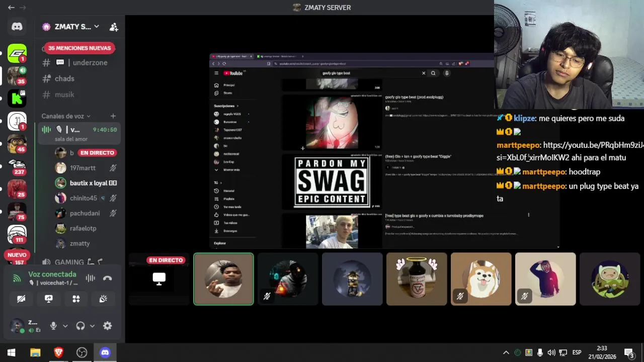Toggle tray microphone icon
The image size is (644, 362).
click(540, 352)
